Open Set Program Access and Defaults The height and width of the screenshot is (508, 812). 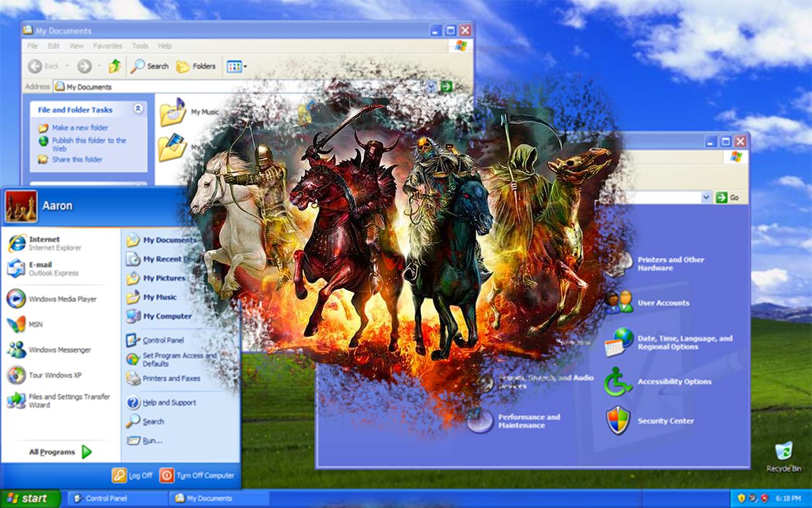pyautogui.click(x=171, y=359)
